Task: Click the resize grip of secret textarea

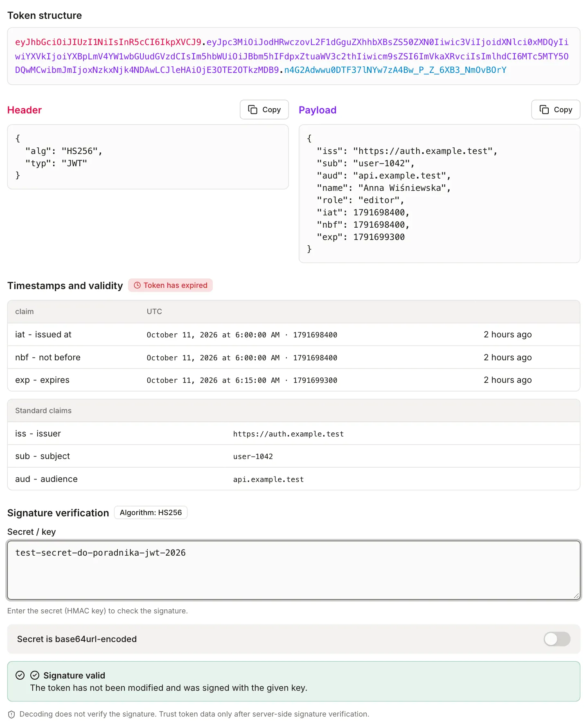Action: [576, 596]
